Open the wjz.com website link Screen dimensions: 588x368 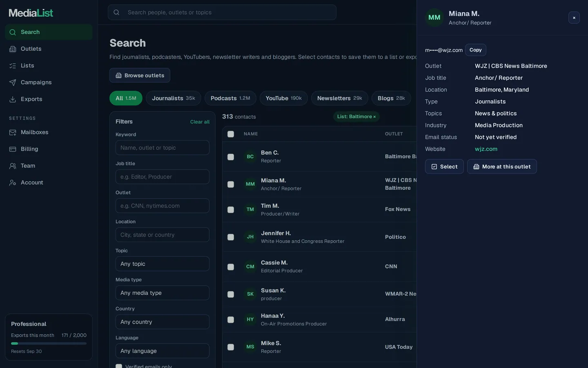click(486, 149)
